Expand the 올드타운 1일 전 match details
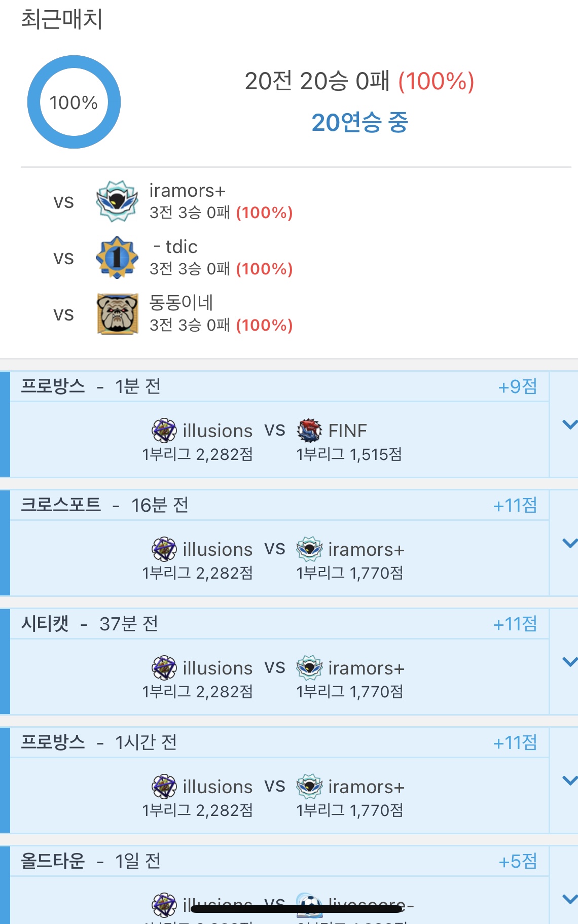Viewport: 578px width, 924px height. point(569,899)
